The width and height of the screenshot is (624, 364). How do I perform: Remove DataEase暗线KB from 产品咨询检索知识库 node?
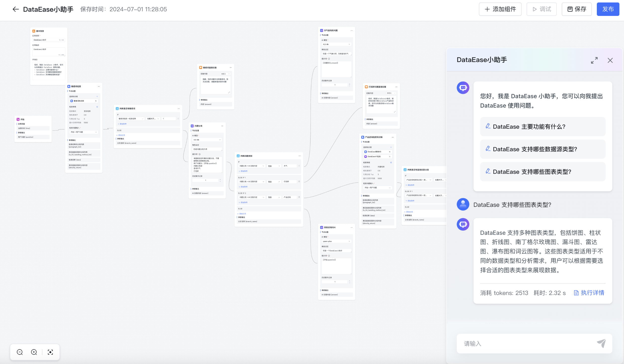(390, 152)
